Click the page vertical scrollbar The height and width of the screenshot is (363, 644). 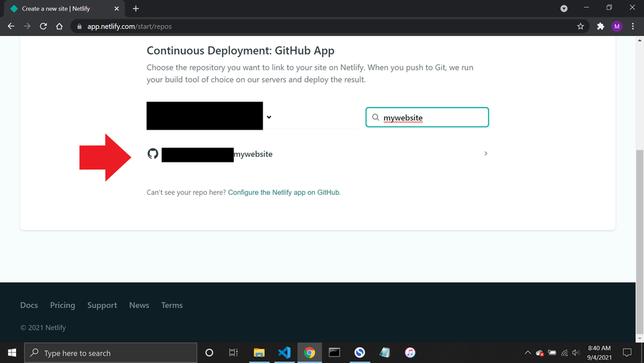click(x=639, y=242)
